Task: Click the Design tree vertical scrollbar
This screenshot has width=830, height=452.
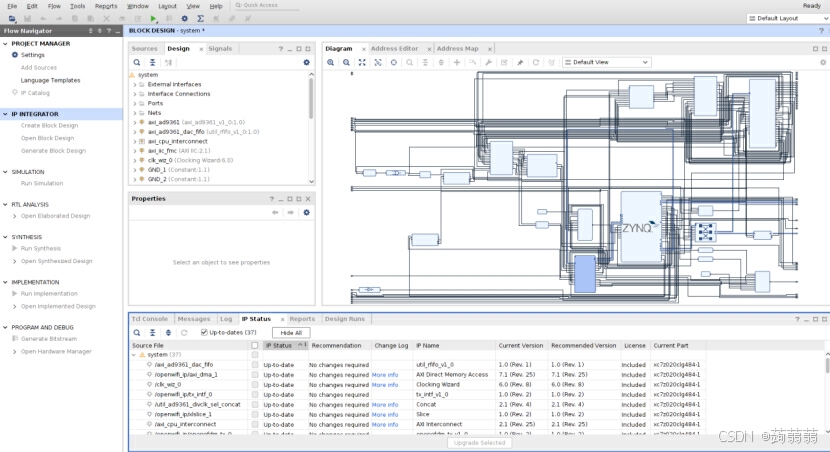Action: click(311, 100)
